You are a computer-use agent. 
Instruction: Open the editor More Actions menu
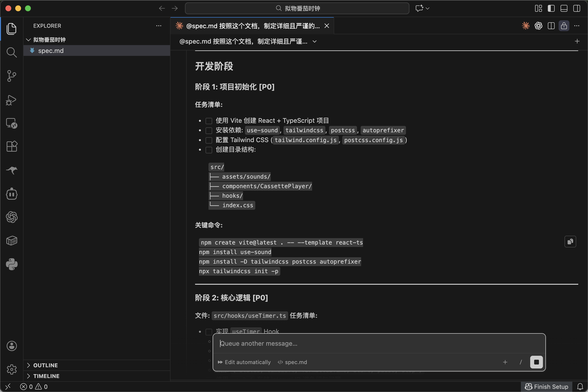click(x=577, y=26)
